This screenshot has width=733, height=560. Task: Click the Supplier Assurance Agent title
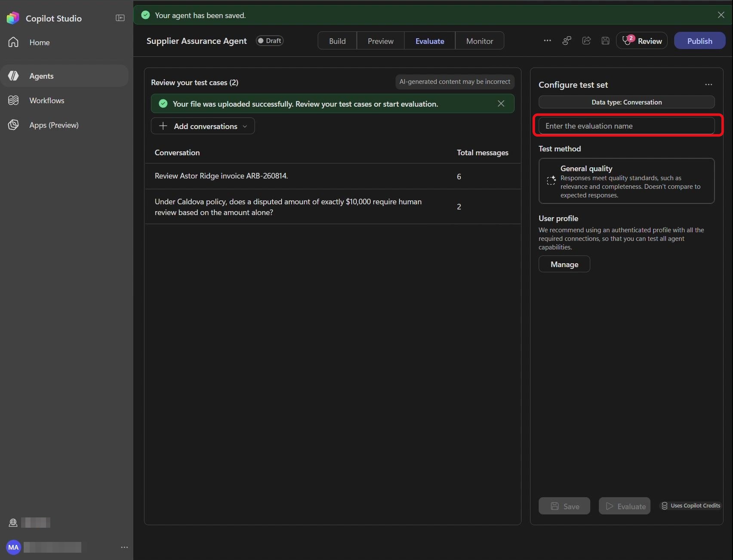(x=197, y=41)
